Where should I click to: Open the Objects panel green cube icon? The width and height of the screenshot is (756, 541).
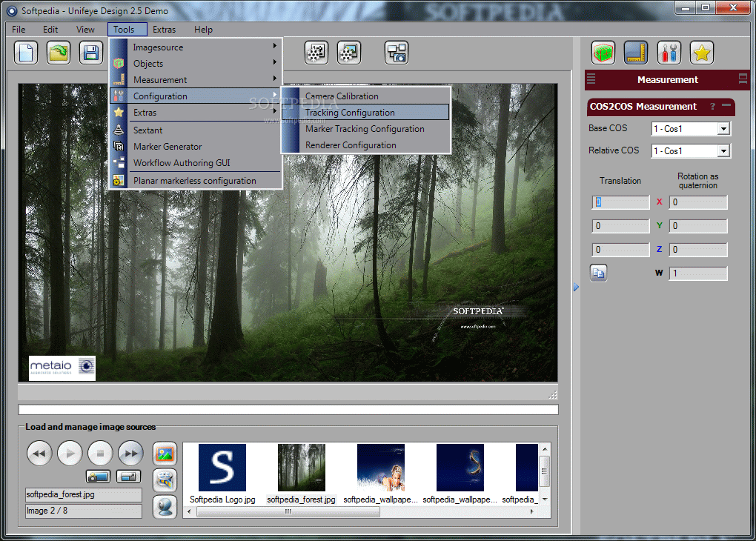tap(603, 53)
